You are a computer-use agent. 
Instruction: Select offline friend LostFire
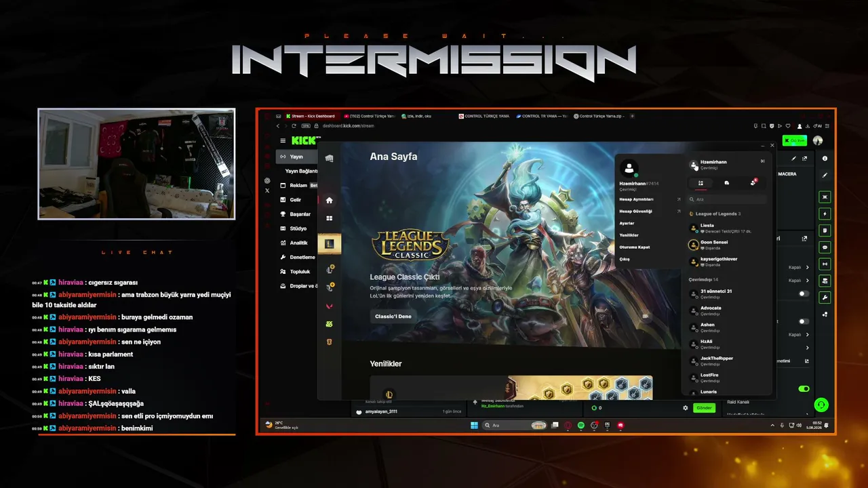(x=727, y=378)
